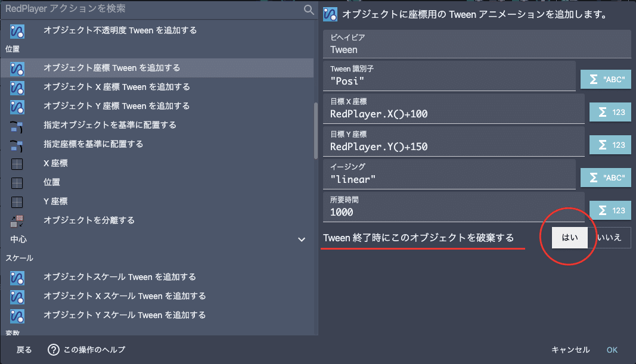Screen dimensions: 636x364
Task: Open help via the question mark icon
Action: [53, 350]
